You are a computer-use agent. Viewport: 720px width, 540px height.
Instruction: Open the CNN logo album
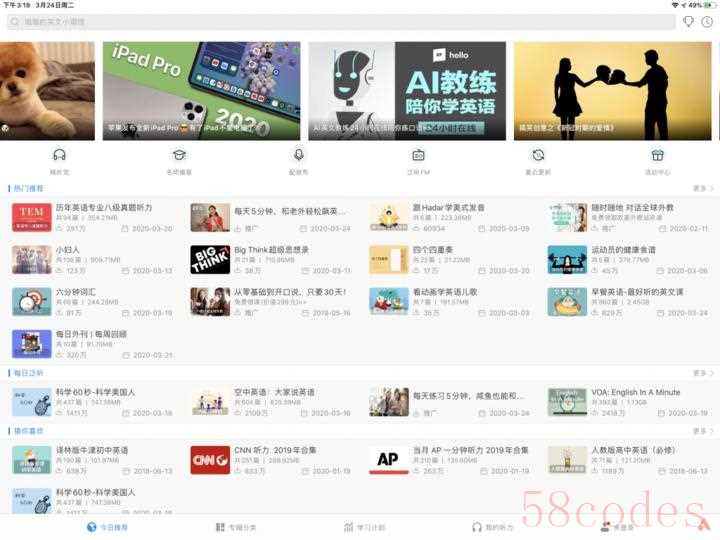(x=210, y=460)
